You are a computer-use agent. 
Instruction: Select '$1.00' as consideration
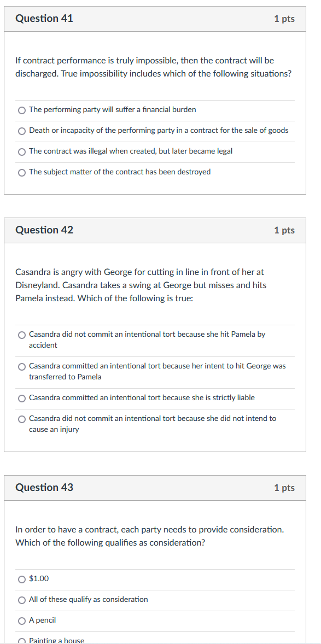pyautogui.click(x=21, y=579)
